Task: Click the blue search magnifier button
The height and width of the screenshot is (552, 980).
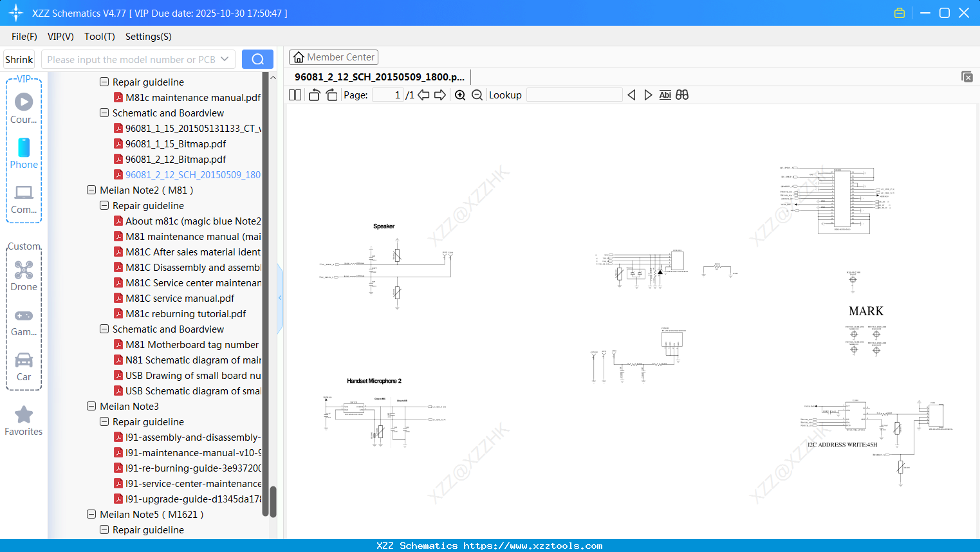Action: [257, 59]
